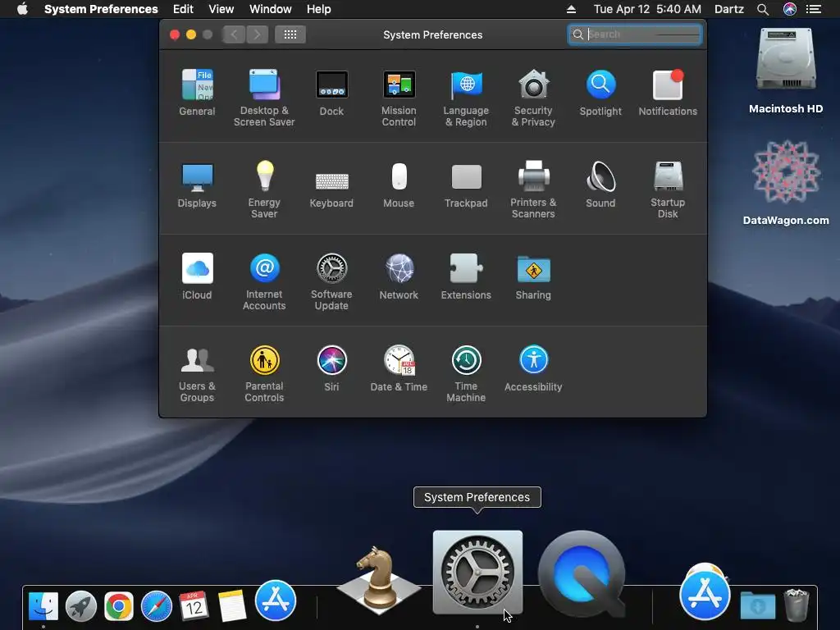Screen dimensions: 840x630
Task: Launch Google Chrome from the Dock
Action: (x=118, y=606)
